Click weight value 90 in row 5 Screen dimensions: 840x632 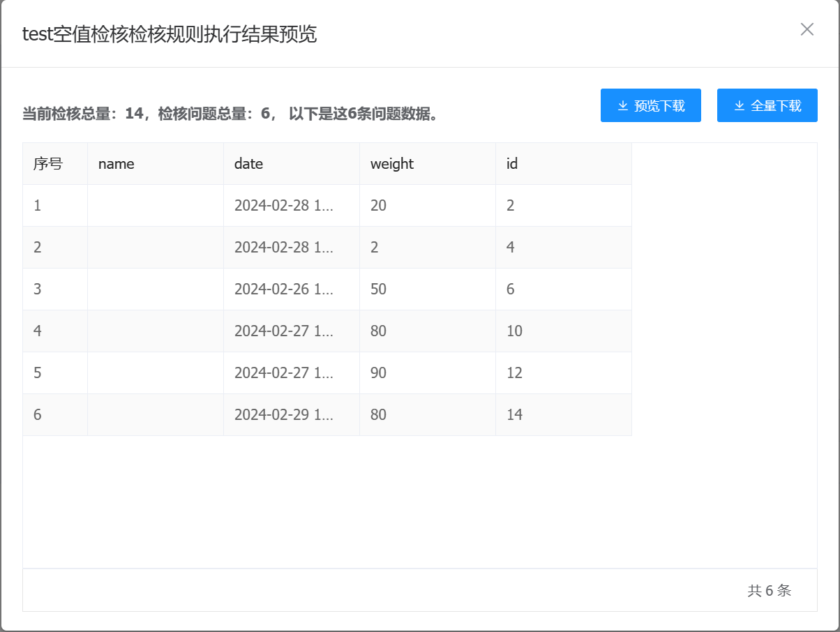[x=378, y=373]
